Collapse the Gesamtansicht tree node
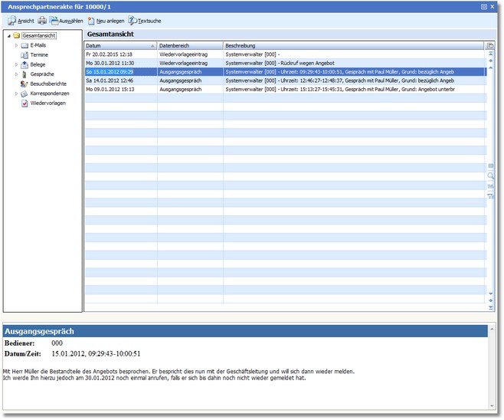Image resolution: width=504 pixels, height=420 pixels. click(x=8, y=36)
